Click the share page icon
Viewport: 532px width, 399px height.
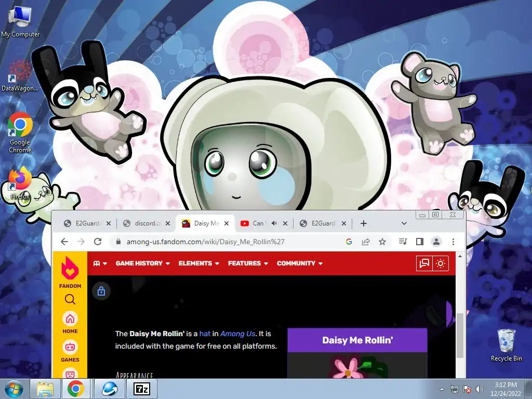366,242
